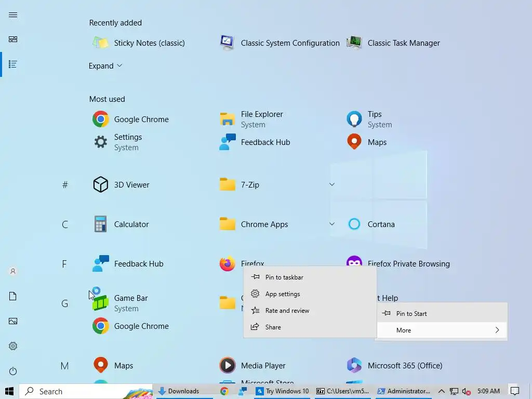Launch Media Player
The height and width of the screenshot is (399, 532).
pos(252,366)
